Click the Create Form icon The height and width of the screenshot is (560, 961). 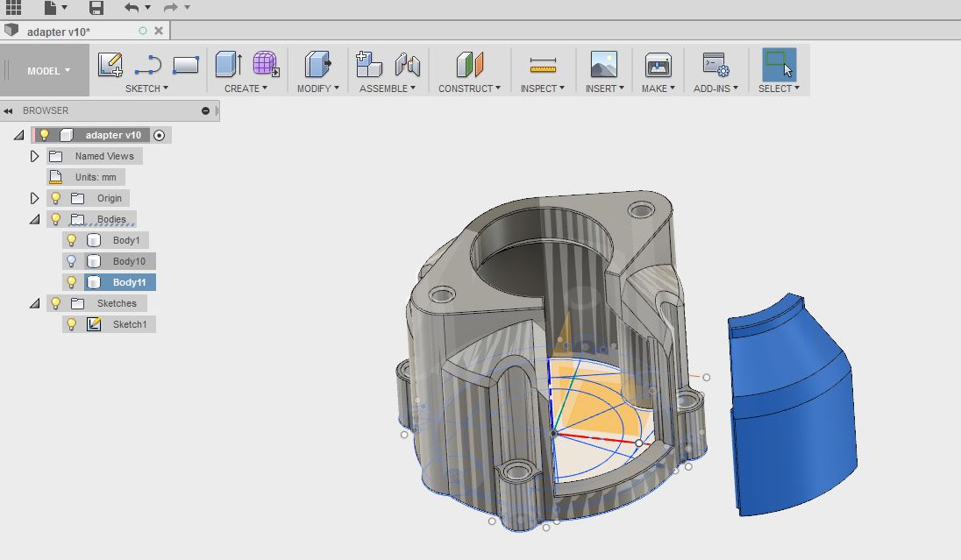click(265, 65)
